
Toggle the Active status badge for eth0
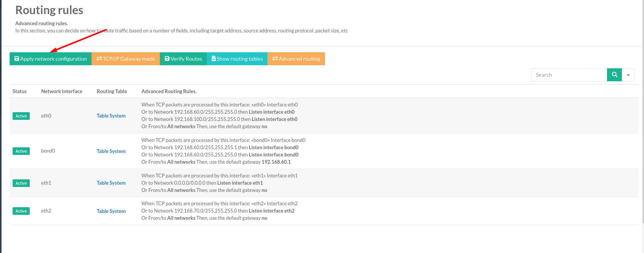[x=21, y=116]
